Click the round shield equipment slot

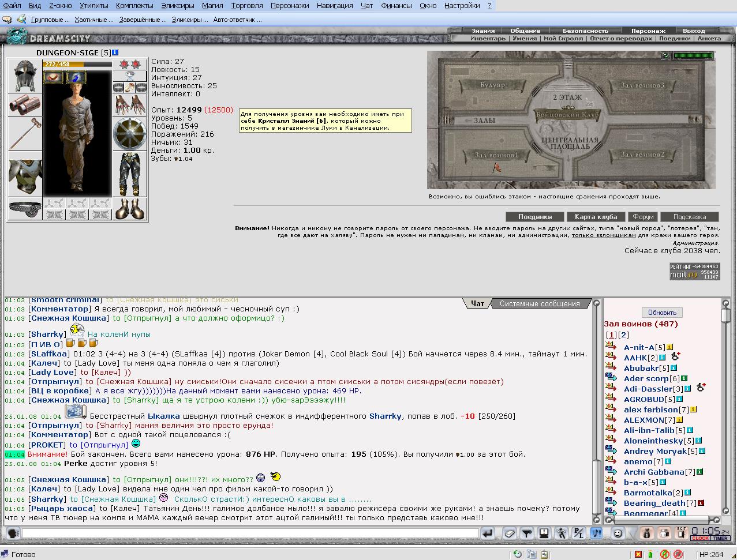point(129,134)
